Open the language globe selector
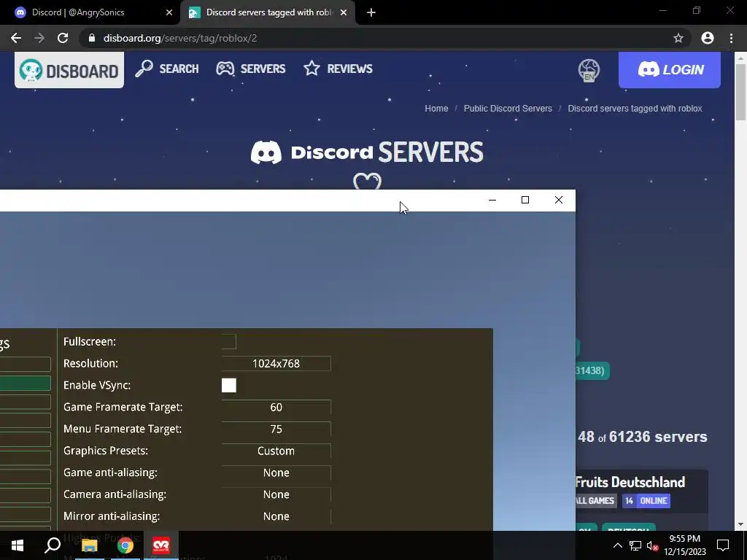747x560 pixels. pyautogui.click(x=589, y=70)
